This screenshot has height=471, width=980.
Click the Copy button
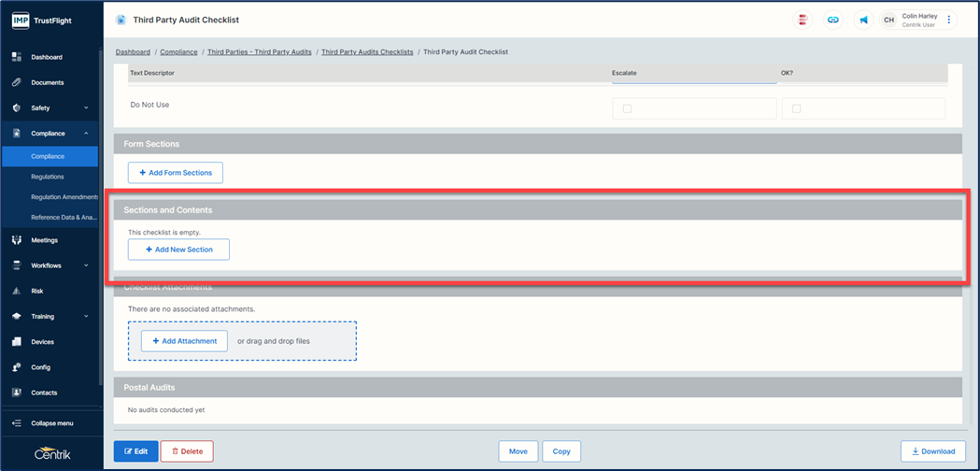[x=561, y=451]
